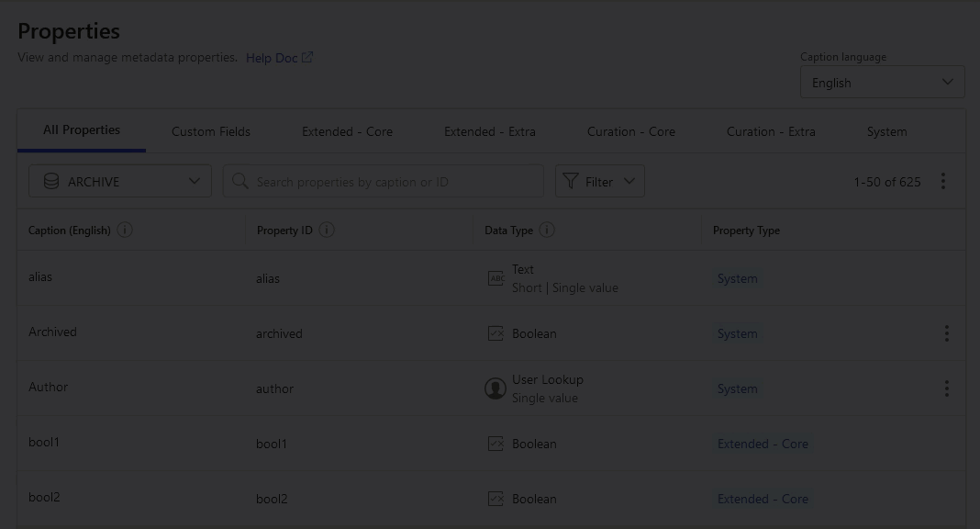Select the Extended - Extra tab
The height and width of the screenshot is (529, 980).
point(489,131)
